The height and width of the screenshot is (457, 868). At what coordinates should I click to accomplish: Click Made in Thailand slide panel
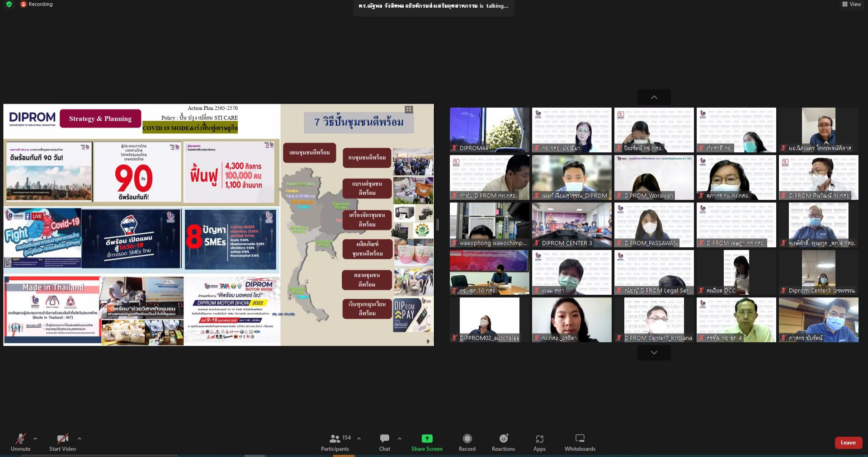[x=52, y=311]
